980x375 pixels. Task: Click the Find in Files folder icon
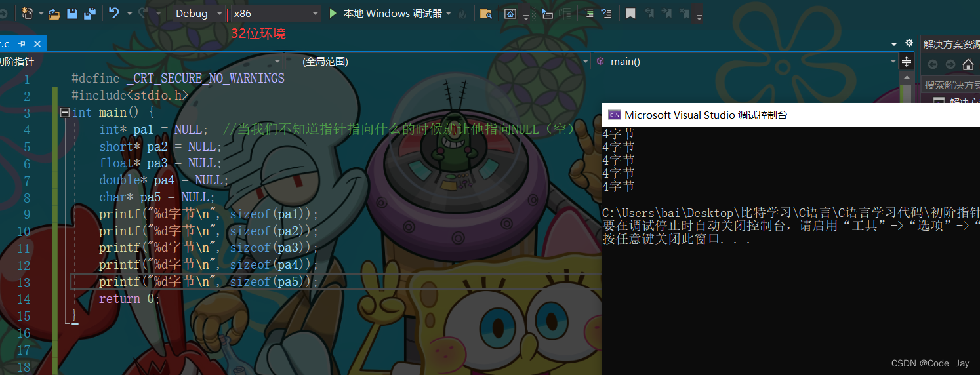486,14
